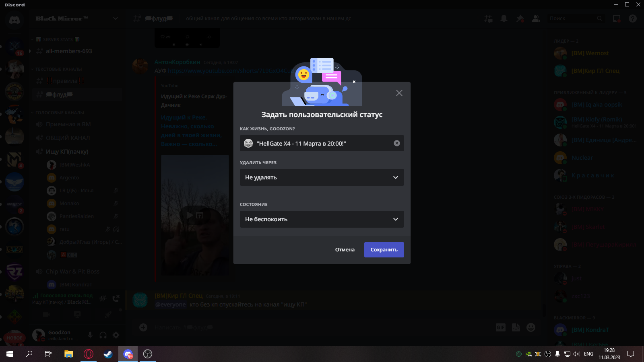This screenshot has width=644, height=362.
Task: Open the message attachment plus button
Action: click(x=143, y=327)
